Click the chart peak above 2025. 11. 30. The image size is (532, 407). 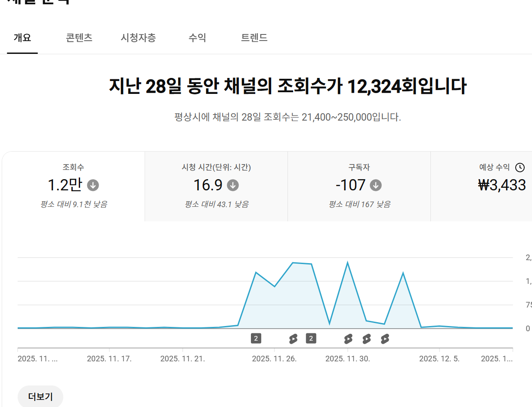(347, 263)
